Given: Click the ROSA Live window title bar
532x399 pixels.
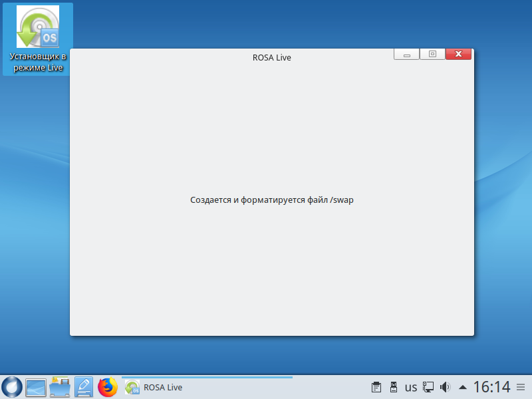Looking at the screenshot, I should pyautogui.click(x=271, y=57).
